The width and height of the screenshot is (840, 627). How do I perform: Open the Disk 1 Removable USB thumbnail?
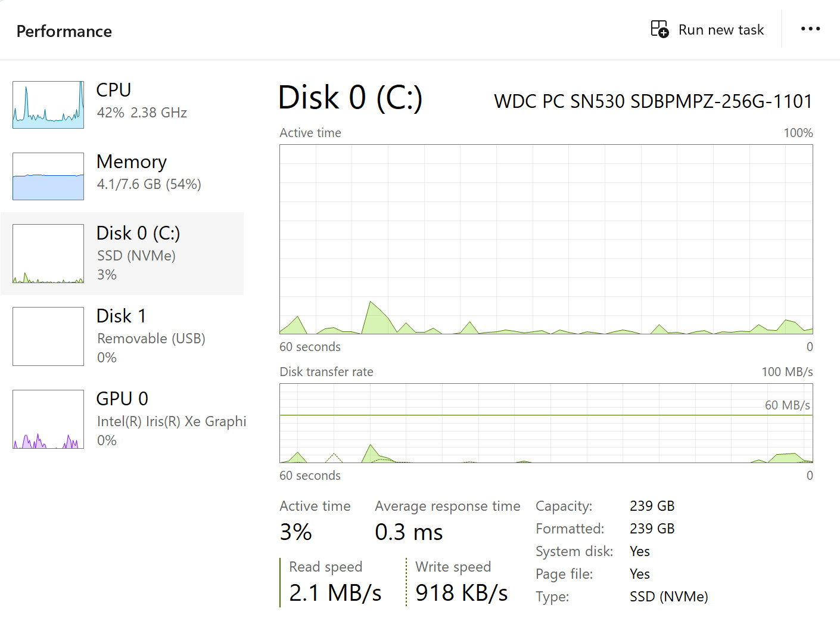(48, 336)
